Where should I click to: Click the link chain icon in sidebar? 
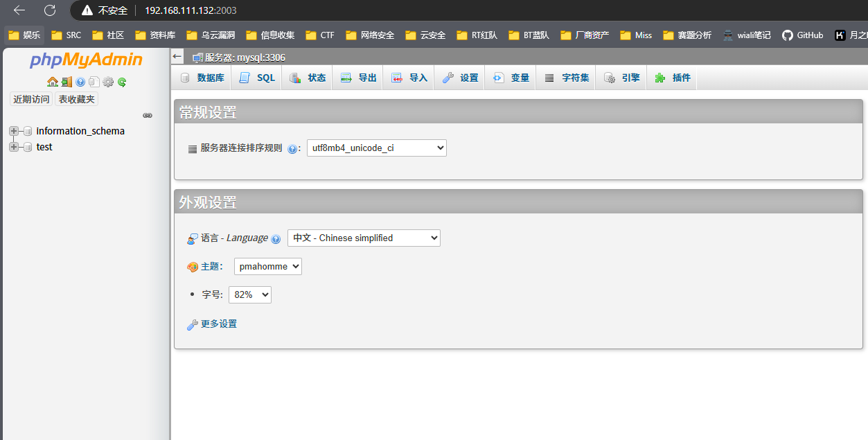coord(148,116)
